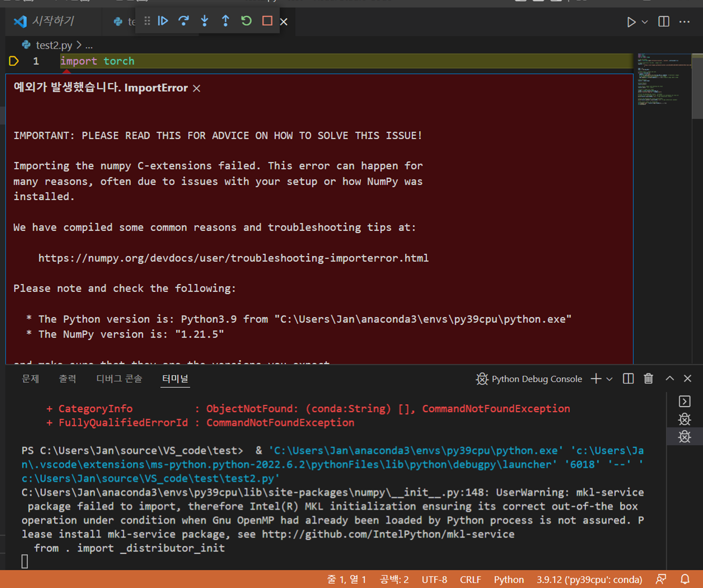The height and width of the screenshot is (588, 703).
Task: Restart the debug session
Action: pos(246,21)
